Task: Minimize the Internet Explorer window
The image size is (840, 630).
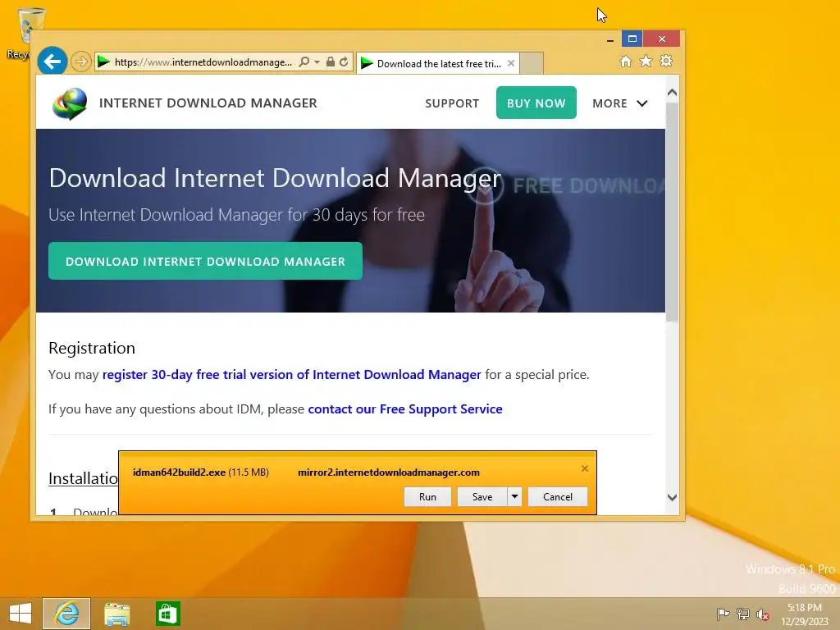Action: tap(609, 39)
